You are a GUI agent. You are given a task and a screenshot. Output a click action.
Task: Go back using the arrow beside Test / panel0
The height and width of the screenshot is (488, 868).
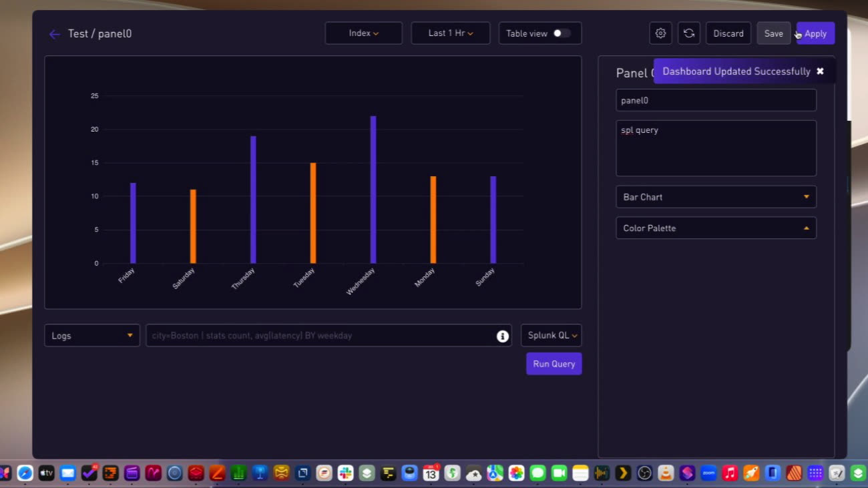pos(54,34)
